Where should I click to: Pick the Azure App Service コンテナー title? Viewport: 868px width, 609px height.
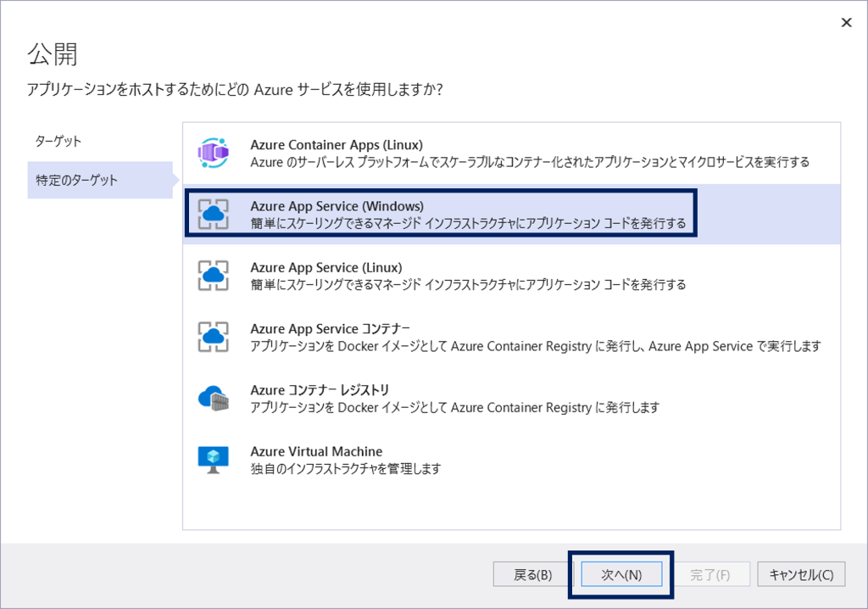click(x=330, y=328)
